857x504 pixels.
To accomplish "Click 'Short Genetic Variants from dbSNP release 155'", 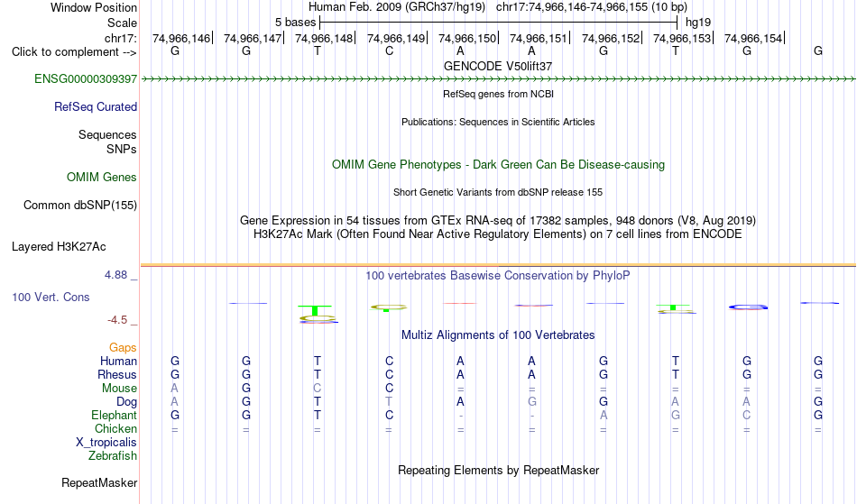I will tap(498, 192).
